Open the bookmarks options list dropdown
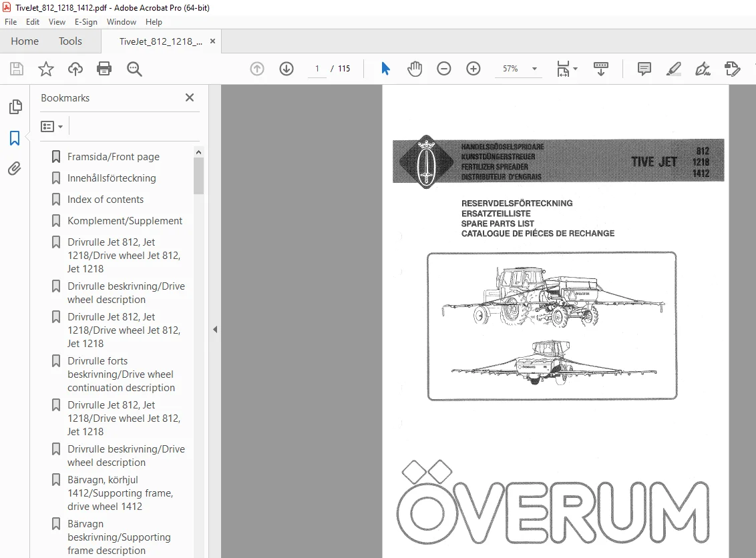Viewport: 756px width, 558px height. (x=52, y=127)
